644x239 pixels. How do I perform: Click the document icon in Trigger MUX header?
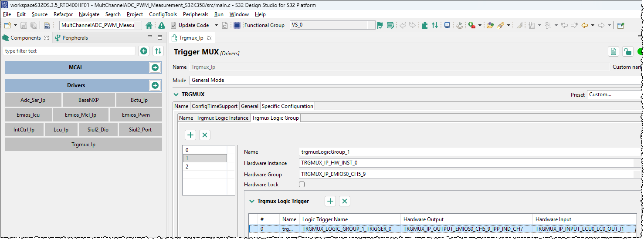pos(613,52)
